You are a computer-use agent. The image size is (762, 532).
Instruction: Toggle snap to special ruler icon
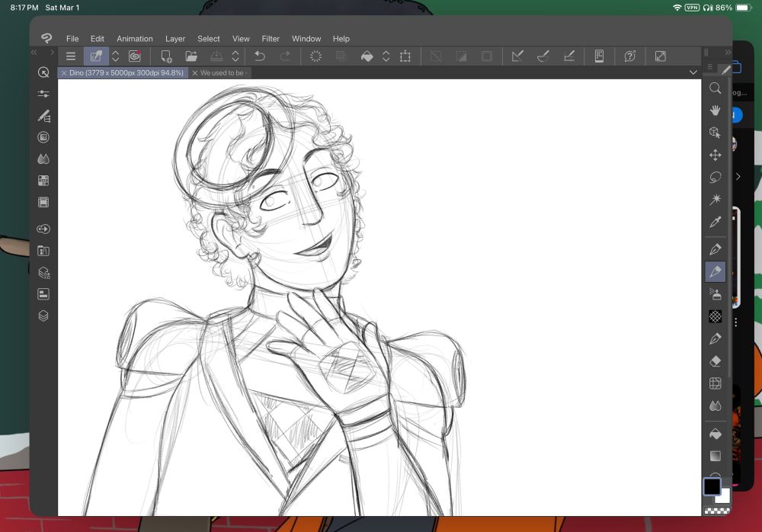543,56
